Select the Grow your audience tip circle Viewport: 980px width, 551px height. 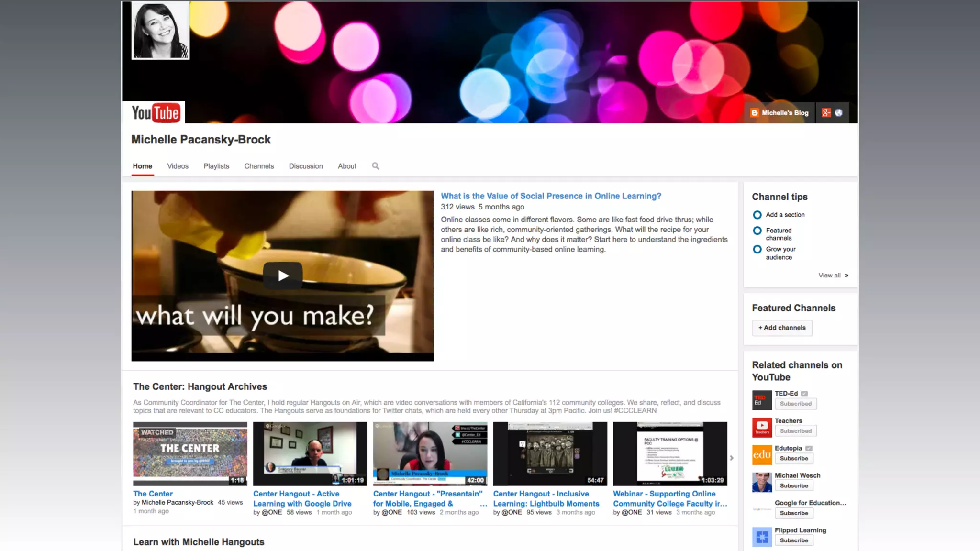757,249
